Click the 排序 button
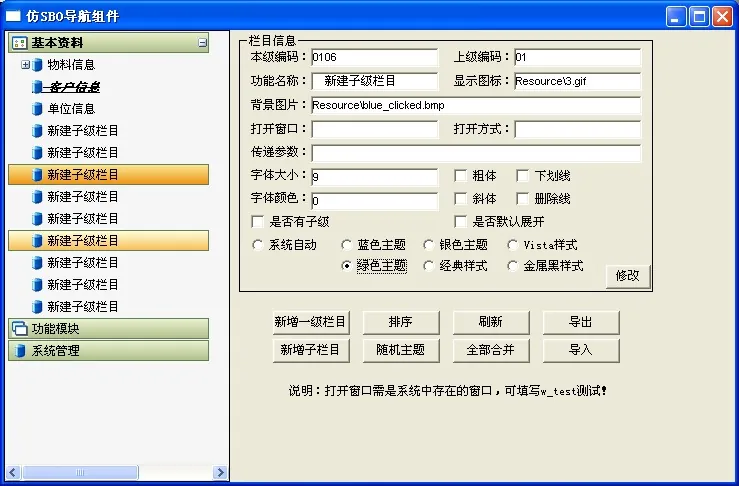Screen dimensions: 739x486 coord(401,322)
